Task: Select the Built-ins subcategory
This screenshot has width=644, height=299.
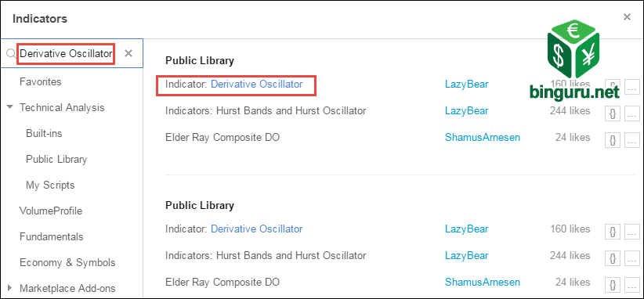Action: (44, 133)
